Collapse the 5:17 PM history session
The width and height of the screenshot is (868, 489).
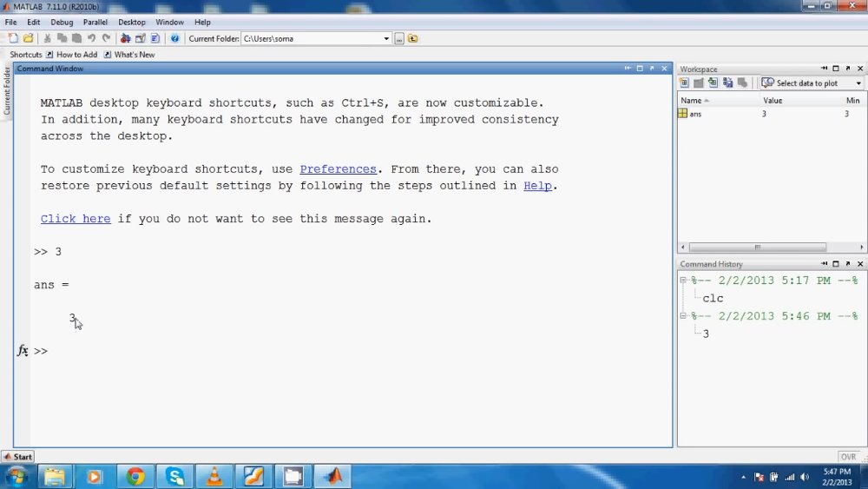coord(683,281)
